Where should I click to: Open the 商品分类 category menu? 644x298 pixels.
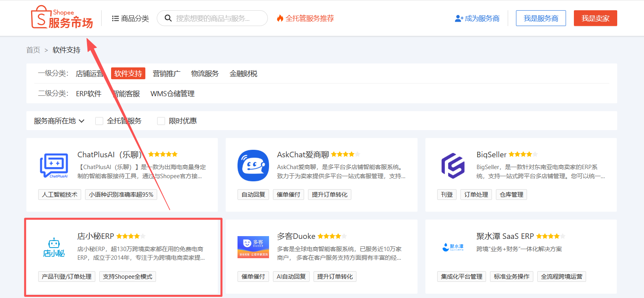(x=130, y=19)
